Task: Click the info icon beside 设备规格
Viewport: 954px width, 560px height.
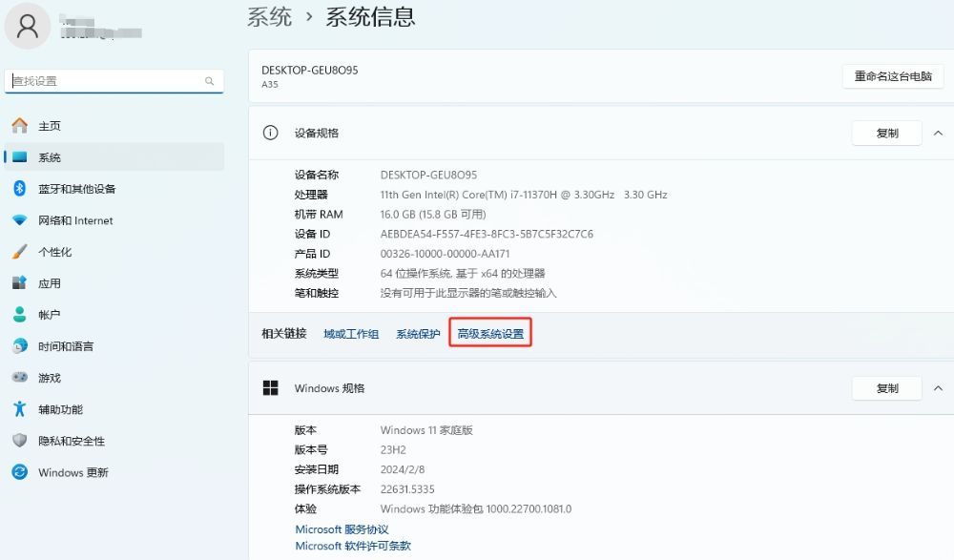Action: point(270,133)
